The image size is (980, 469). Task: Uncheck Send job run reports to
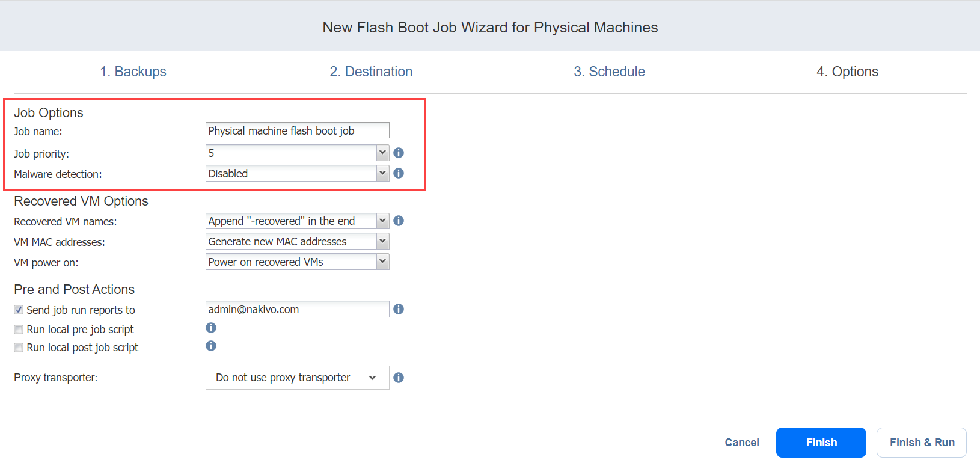click(x=19, y=310)
